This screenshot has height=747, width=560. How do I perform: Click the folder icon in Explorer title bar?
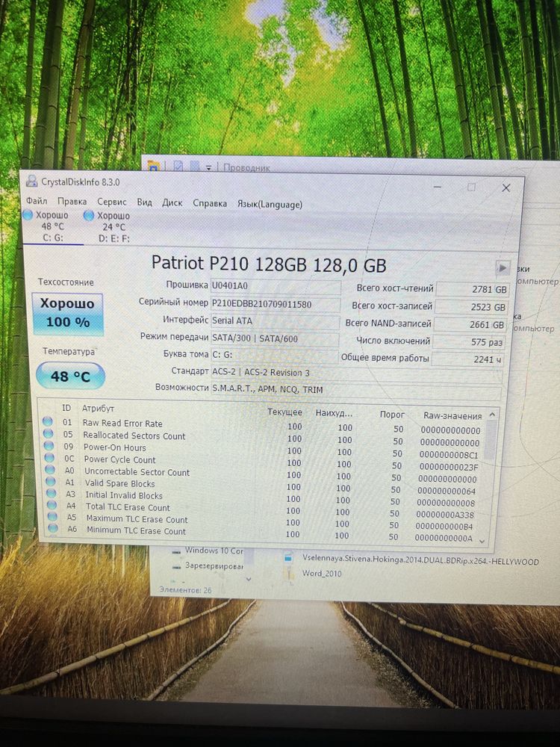point(153,167)
